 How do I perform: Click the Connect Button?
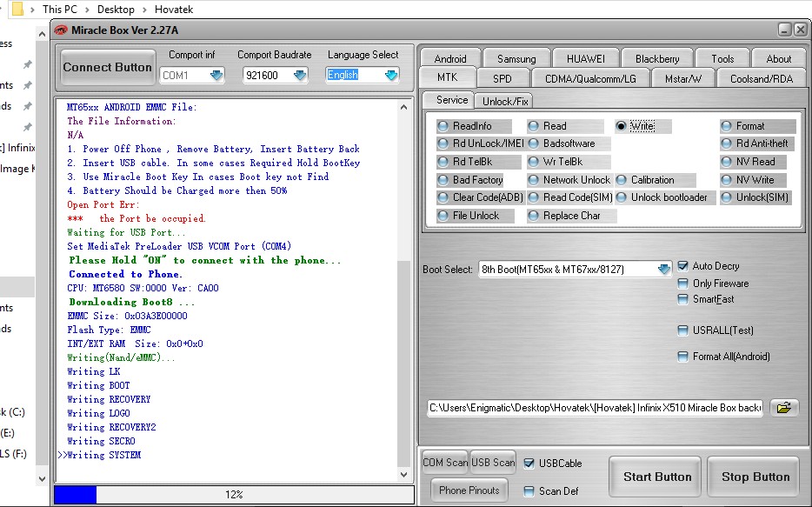(x=108, y=67)
